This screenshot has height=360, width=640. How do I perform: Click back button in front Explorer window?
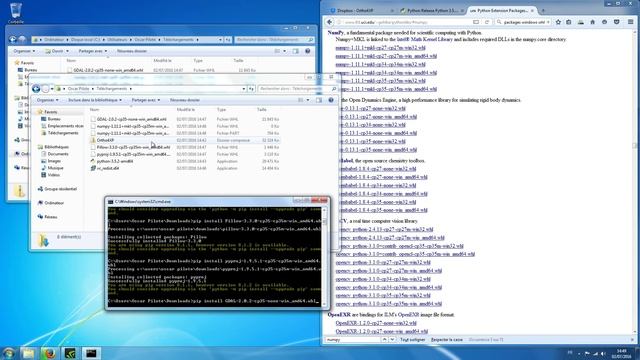click(x=36, y=89)
